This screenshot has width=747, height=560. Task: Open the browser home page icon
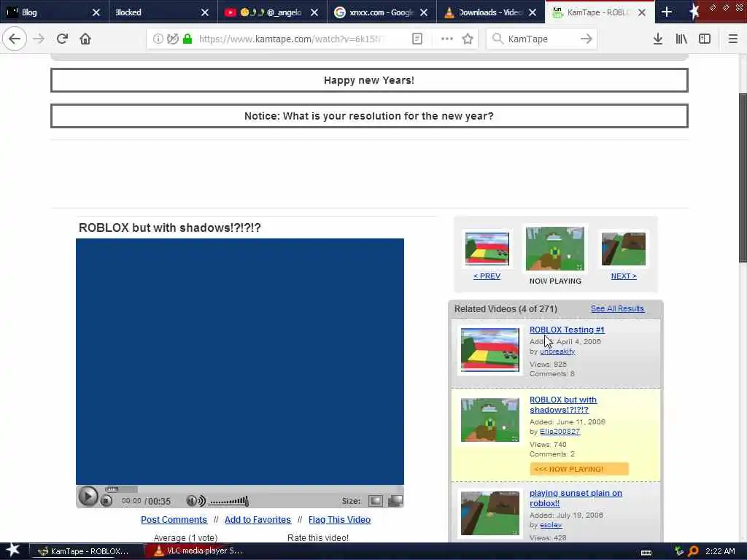pyautogui.click(x=85, y=39)
